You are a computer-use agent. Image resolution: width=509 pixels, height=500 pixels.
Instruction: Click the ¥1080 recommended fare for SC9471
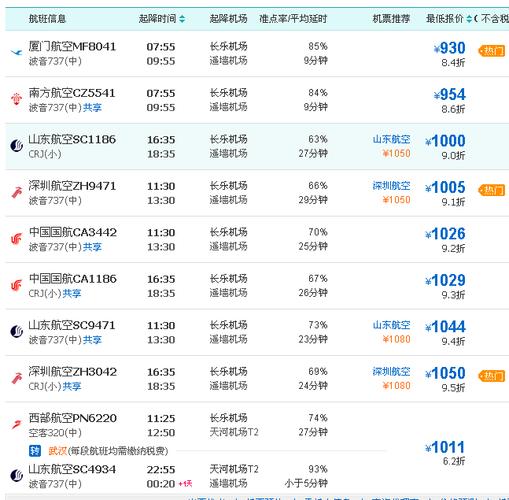(x=396, y=339)
